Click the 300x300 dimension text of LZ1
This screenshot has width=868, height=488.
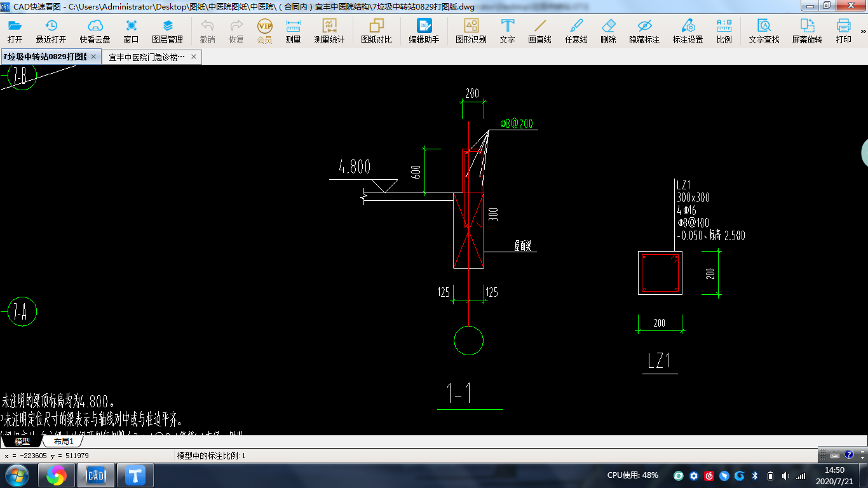point(693,198)
